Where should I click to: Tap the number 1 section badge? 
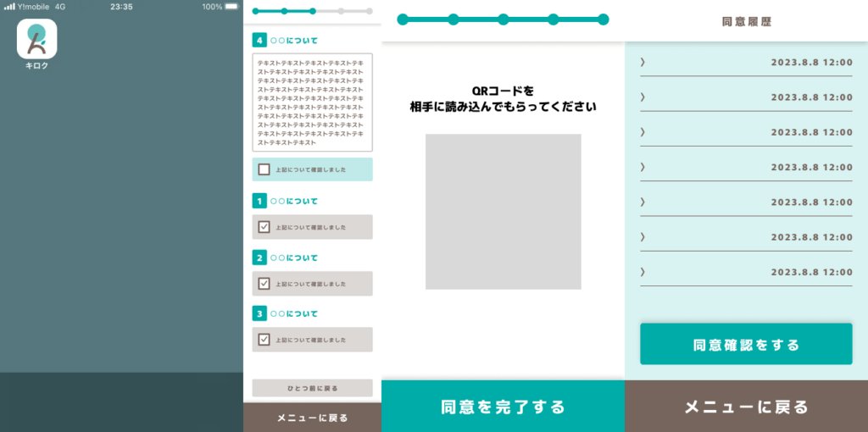259,201
